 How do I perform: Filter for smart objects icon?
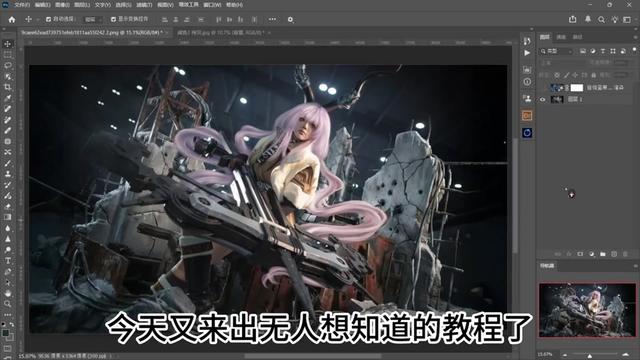pyautogui.click(x=623, y=51)
